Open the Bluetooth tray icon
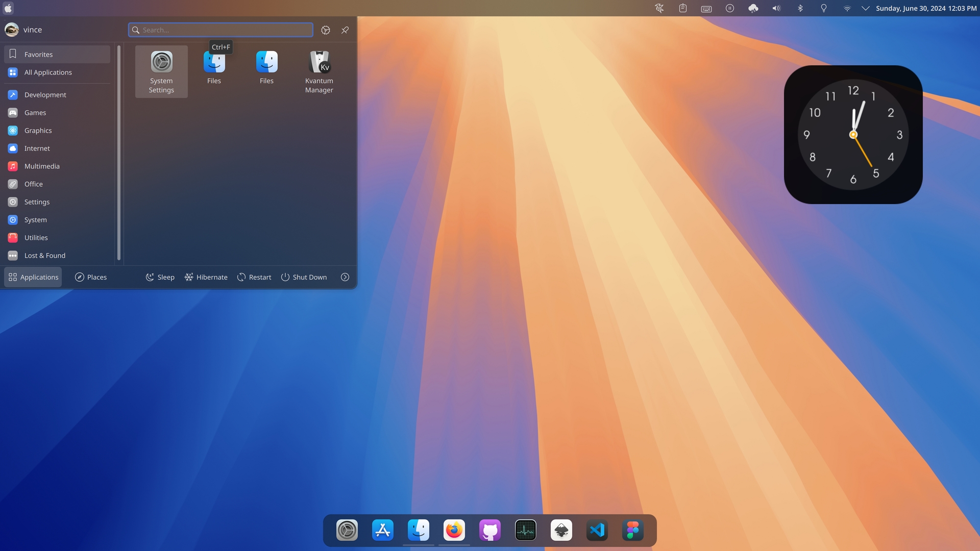Screen dimensions: 980x551 click(800, 8)
